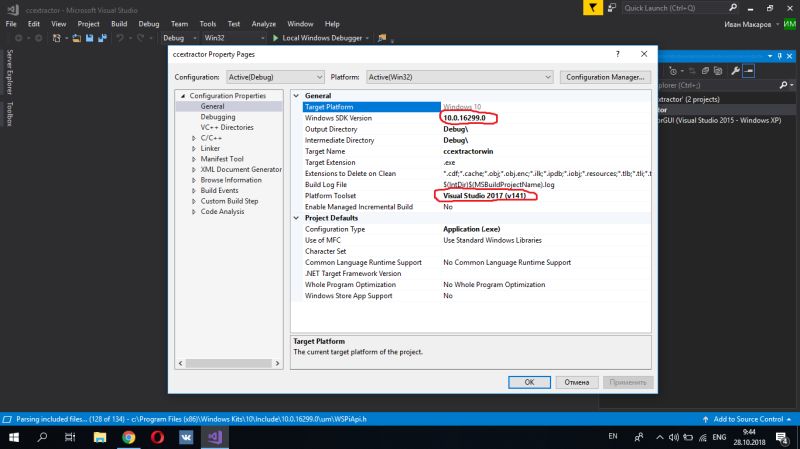
Task: Open the feedback icon beside Quick Launch
Action: [612, 8]
